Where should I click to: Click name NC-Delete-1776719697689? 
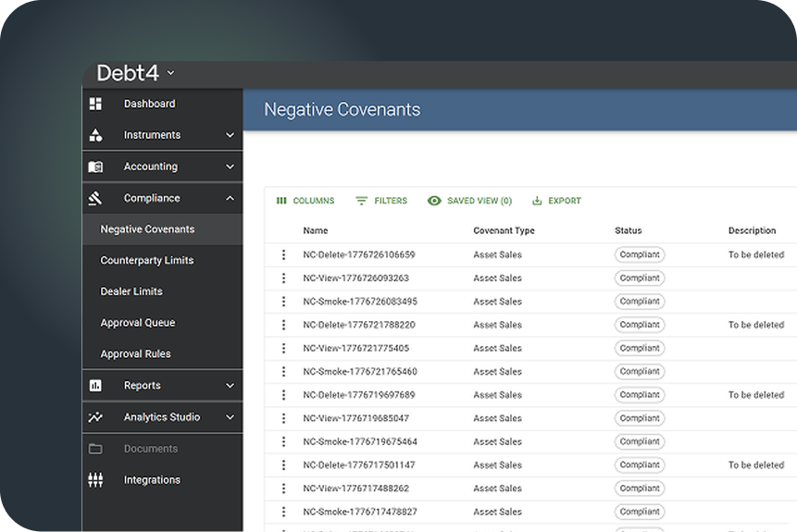click(359, 395)
